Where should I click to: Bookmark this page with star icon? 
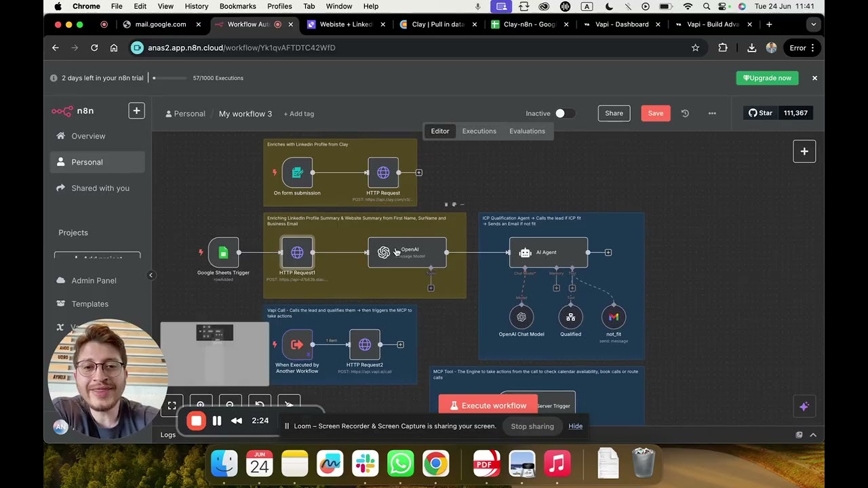click(x=695, y=47)
